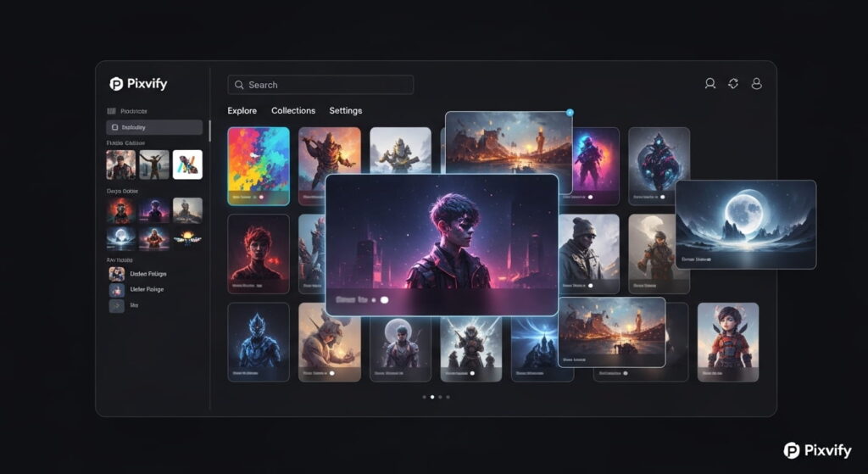The width and height of the screenshot is (868, 474).
Task: Open the featured purple-haired boy cityscape image
Action: [x=442, y=245]
